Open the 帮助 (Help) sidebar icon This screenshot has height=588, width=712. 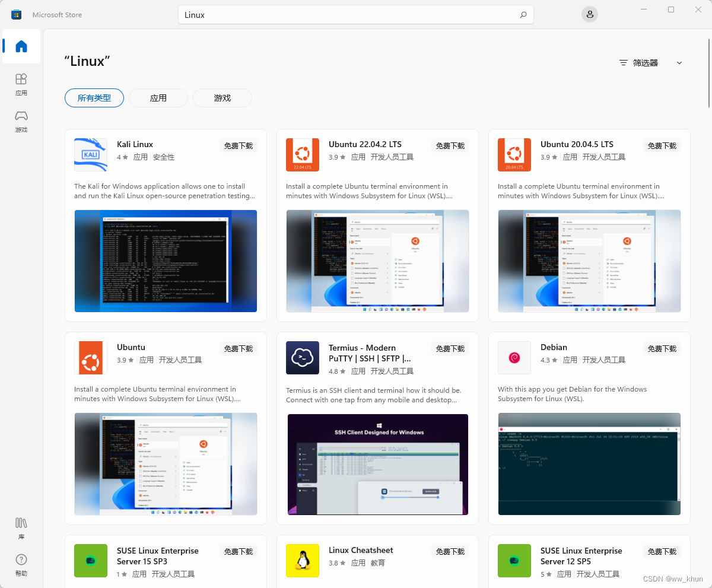21,565
